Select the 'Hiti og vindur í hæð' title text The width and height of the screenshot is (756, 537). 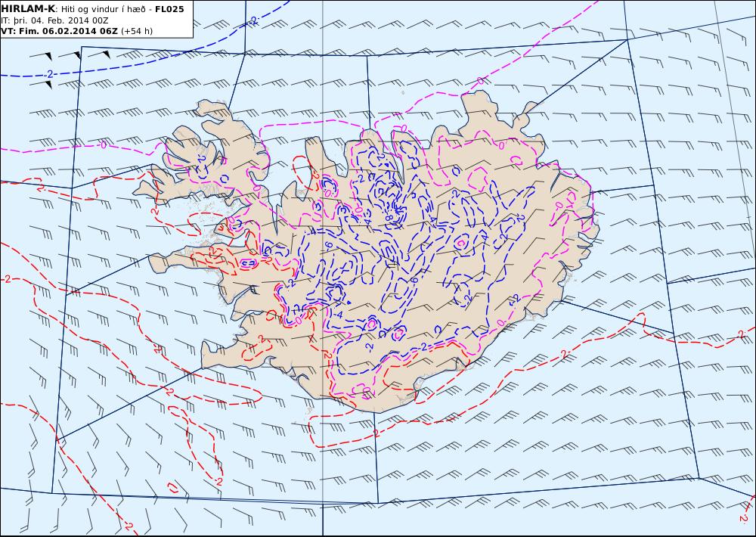(x=103, y=9)
